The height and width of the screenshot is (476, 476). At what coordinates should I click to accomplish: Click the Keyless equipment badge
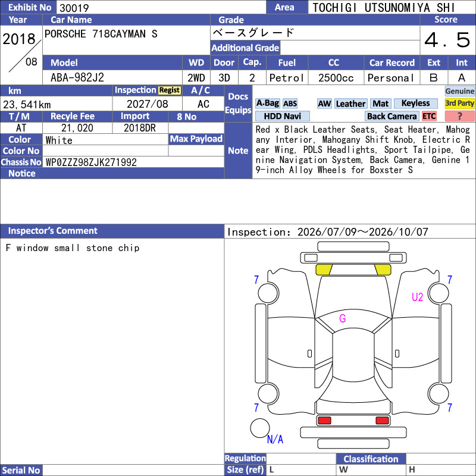(x=415, y=104)
